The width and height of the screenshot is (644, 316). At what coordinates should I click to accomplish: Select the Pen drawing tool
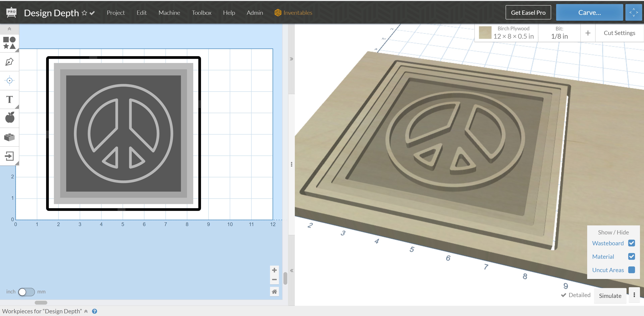click(x=10, y=62)
